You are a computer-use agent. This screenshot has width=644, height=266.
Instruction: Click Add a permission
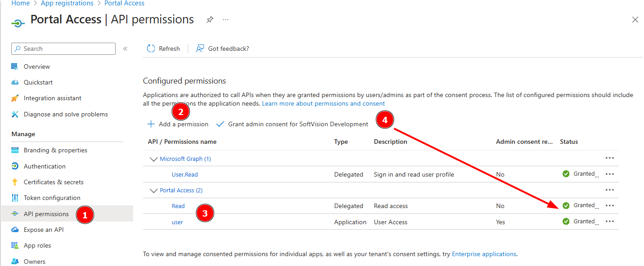(178, 124)
